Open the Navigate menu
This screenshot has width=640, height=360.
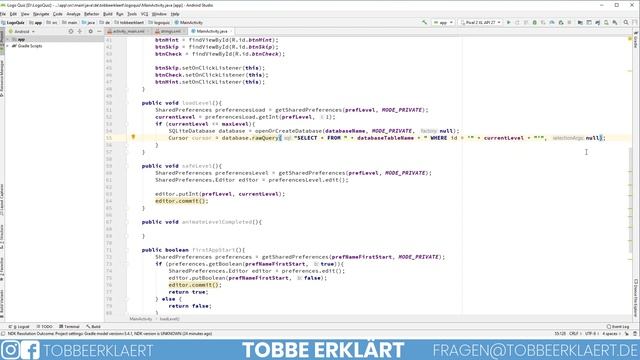tap(41, 14)
